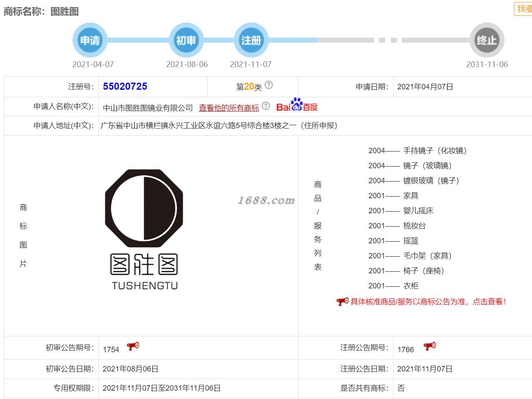Click 第20类 class text
Viewport: 532px width, 399px height.
point(249,86)
